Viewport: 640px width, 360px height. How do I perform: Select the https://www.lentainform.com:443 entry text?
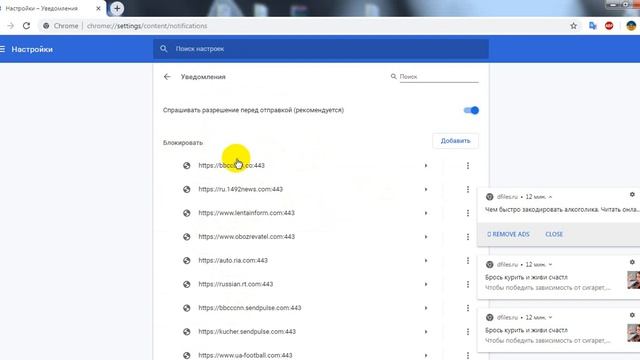pos(247,213)
